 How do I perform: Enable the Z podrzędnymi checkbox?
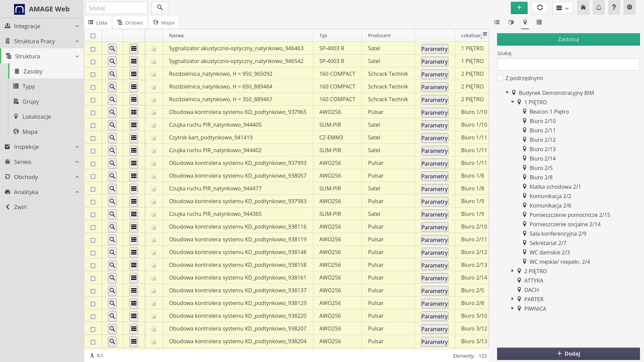click(500, 78)
